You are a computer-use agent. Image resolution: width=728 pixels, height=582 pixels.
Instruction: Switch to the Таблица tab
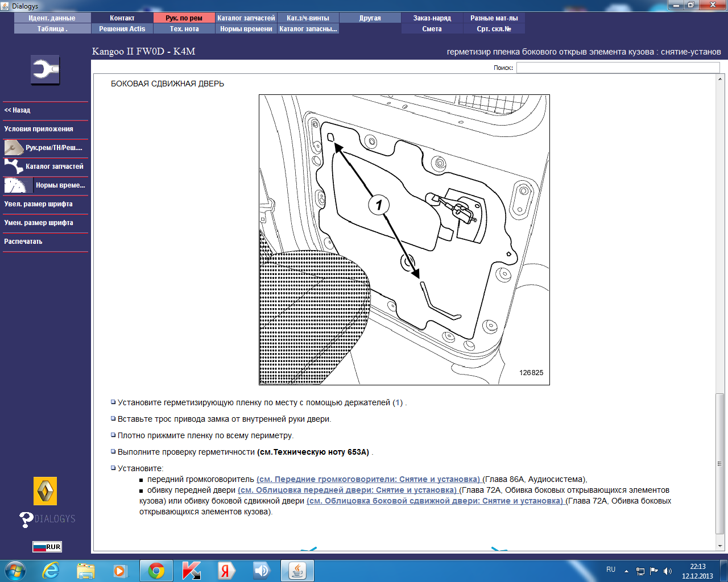coord(52,29)
